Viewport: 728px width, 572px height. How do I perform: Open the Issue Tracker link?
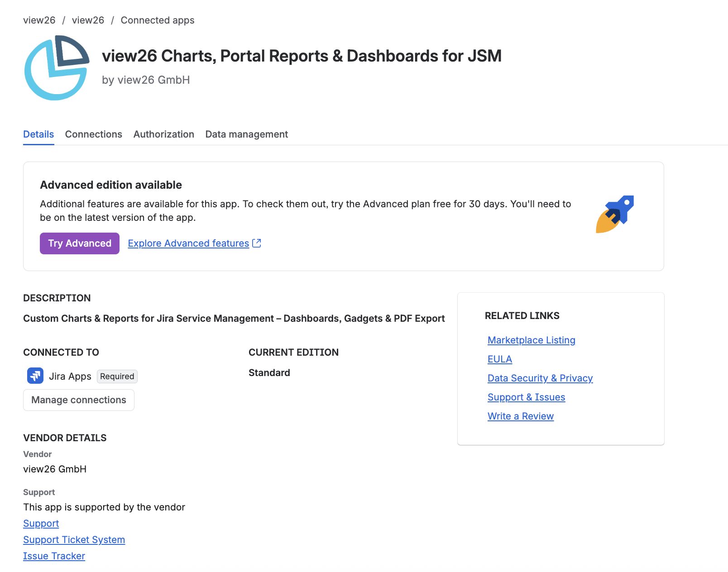[x=54, y=556]
